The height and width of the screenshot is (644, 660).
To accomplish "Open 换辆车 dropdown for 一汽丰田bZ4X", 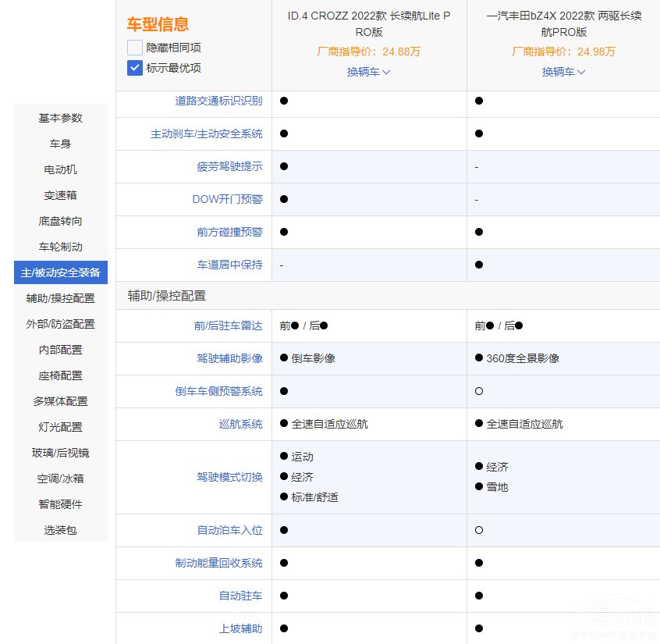I will point(564,72).
